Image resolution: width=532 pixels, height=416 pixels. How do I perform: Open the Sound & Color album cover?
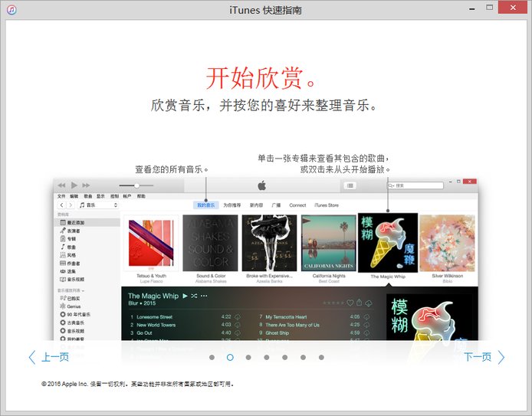[211, 243]
